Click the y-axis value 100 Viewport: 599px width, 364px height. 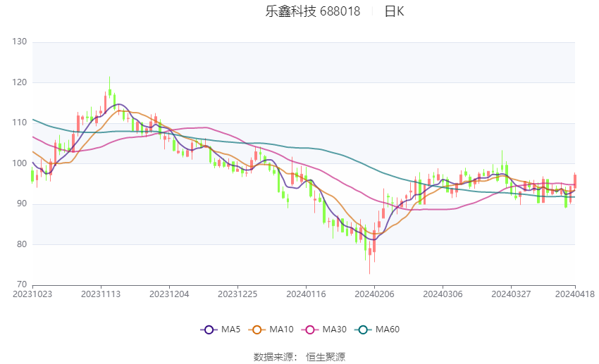[x=20, y=163]
